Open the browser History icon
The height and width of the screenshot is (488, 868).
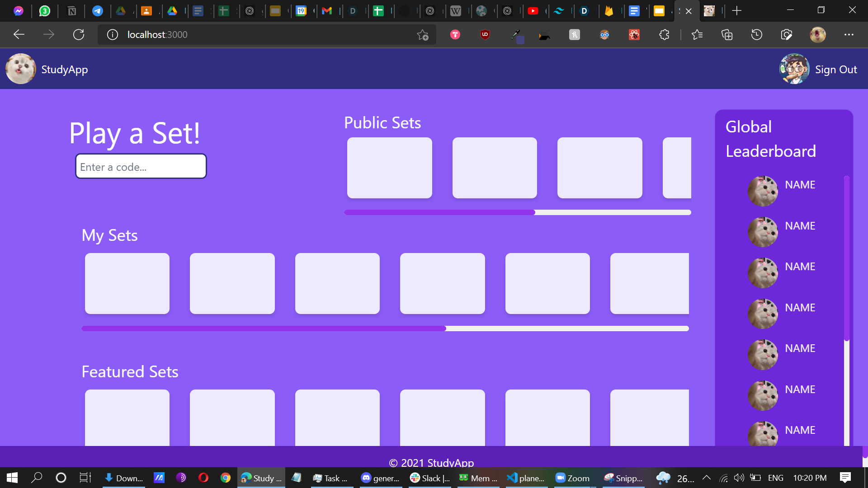(757, 35)
